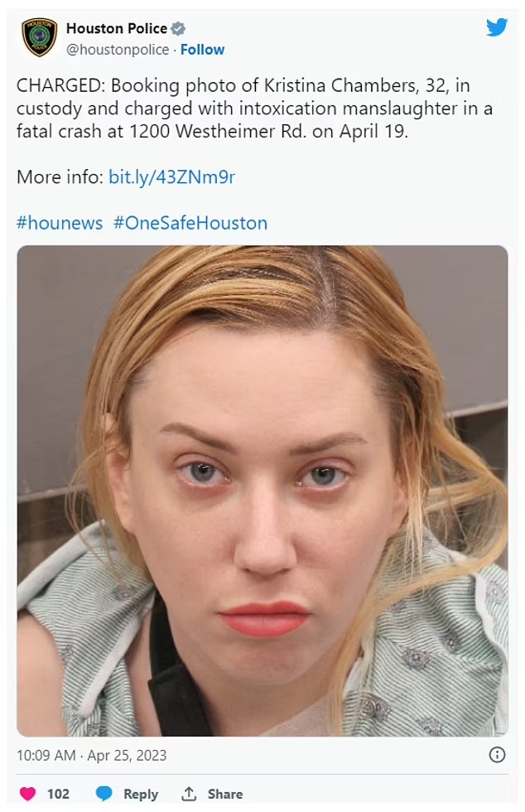Click the Reply text label
The image size is (525, 812).
141,794
